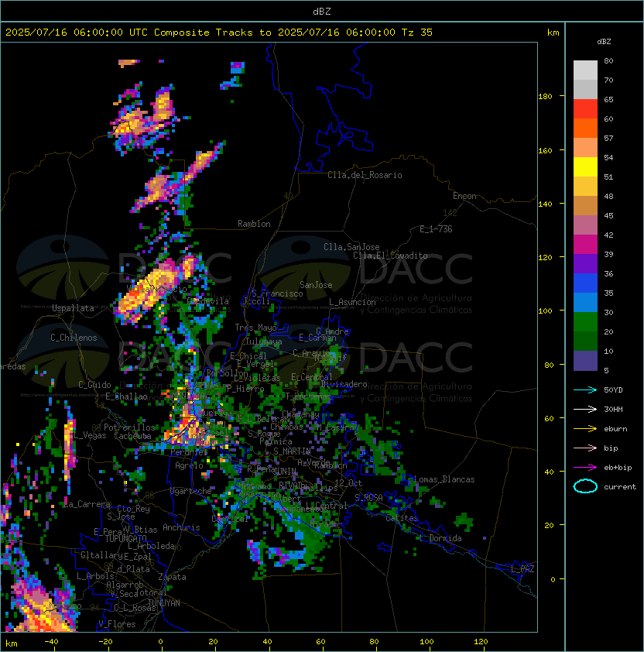
Task: Click the 'Encon' map label
Action: pyautogui.click(x=464, y=196)
